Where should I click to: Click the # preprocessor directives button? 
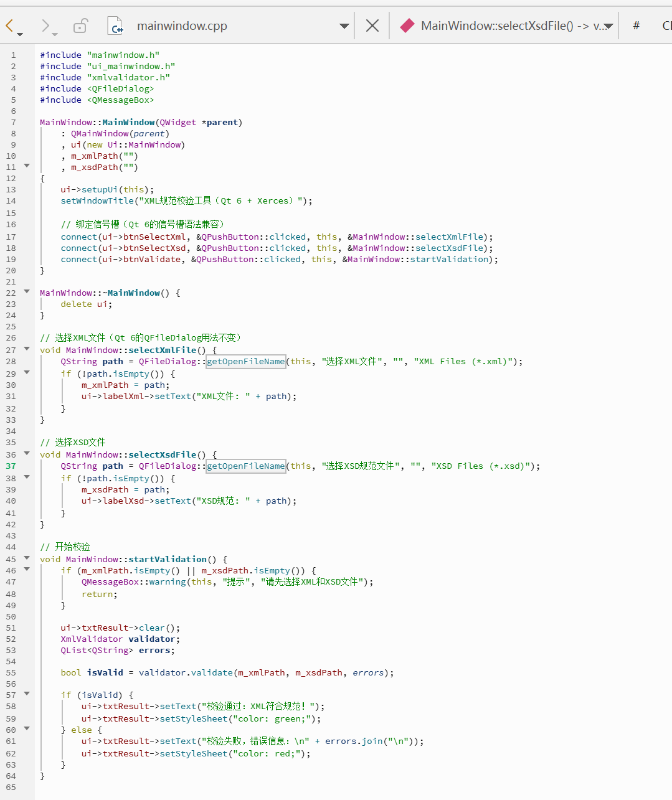636,26
